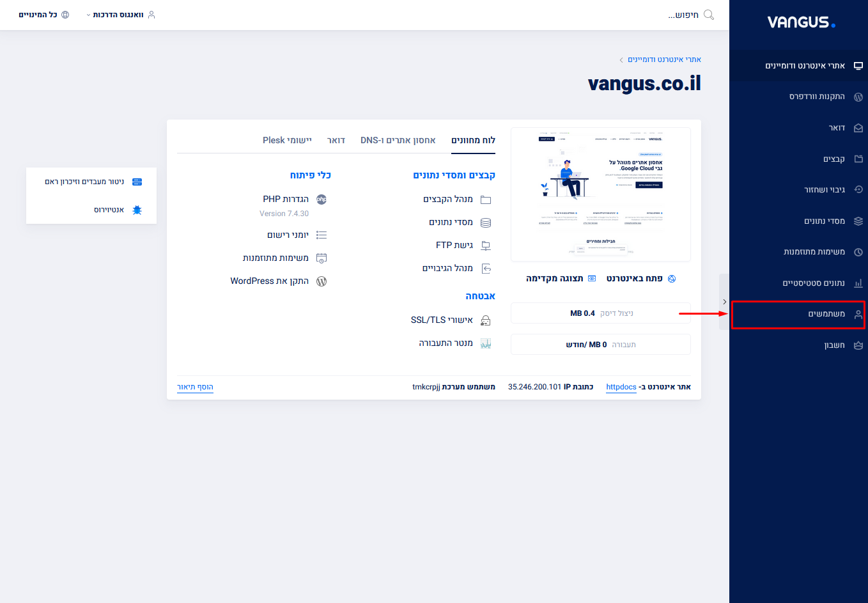Image resolution: width=868 pixels, height=603 pixels.
Task: Click the chart icon beside נתונים סטטיסטיים
Action: pos(858,283)
